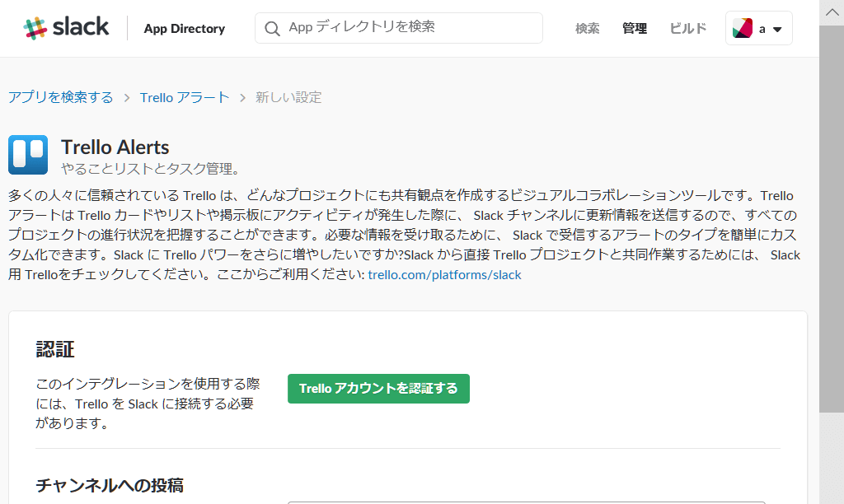This screenshot has height=504, width=844.
Task: Click the blue Trello app icon
Action: click(28, 155)
